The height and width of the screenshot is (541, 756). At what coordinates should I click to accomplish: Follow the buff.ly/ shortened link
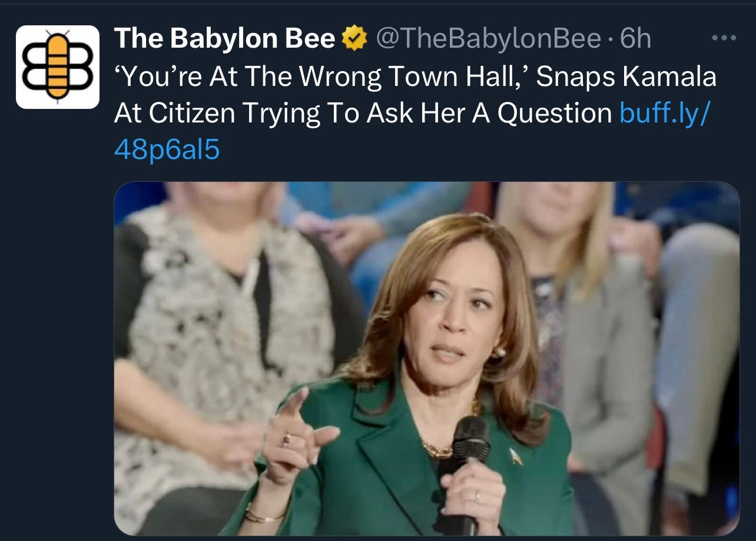click(x=665, y=113)
